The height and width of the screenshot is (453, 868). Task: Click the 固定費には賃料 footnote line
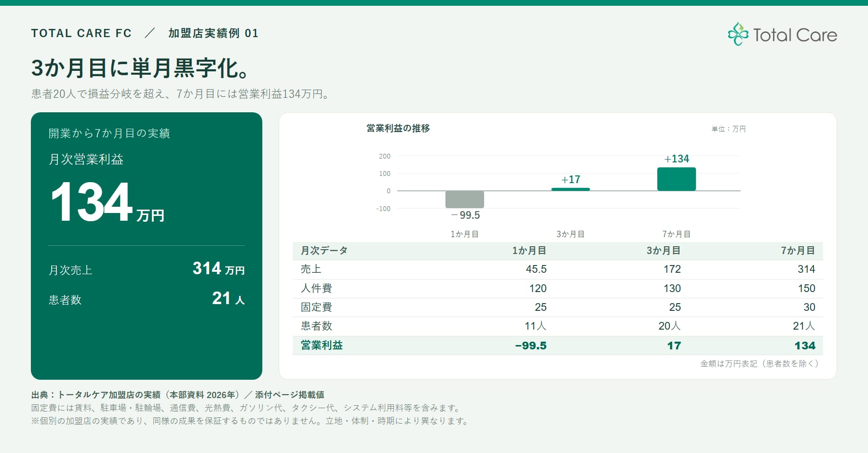(x=246, y=408)
